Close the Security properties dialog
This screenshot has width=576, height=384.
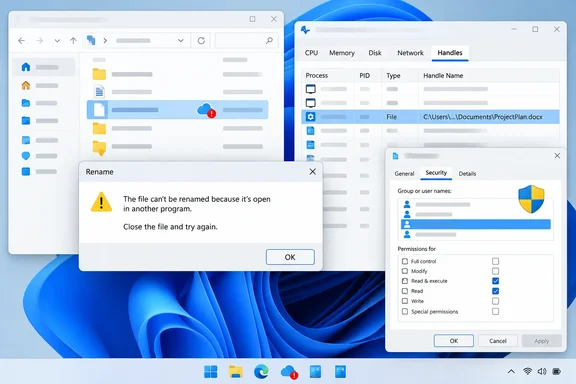[x=557, y=156]
